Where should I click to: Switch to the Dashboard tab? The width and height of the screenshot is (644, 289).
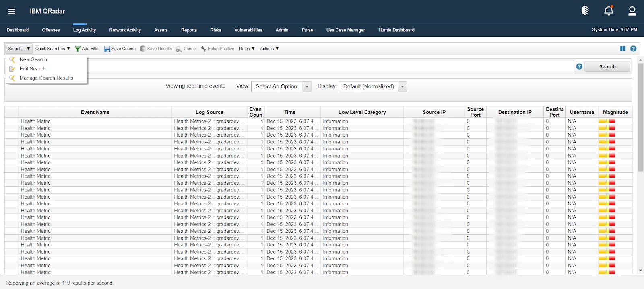click(x=18, y=30)
